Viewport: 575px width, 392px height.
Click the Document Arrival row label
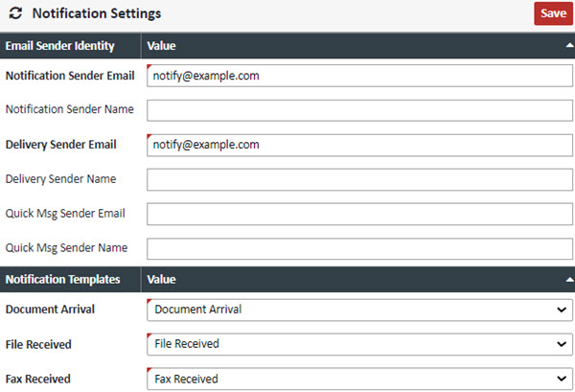(x=48, y=310)
